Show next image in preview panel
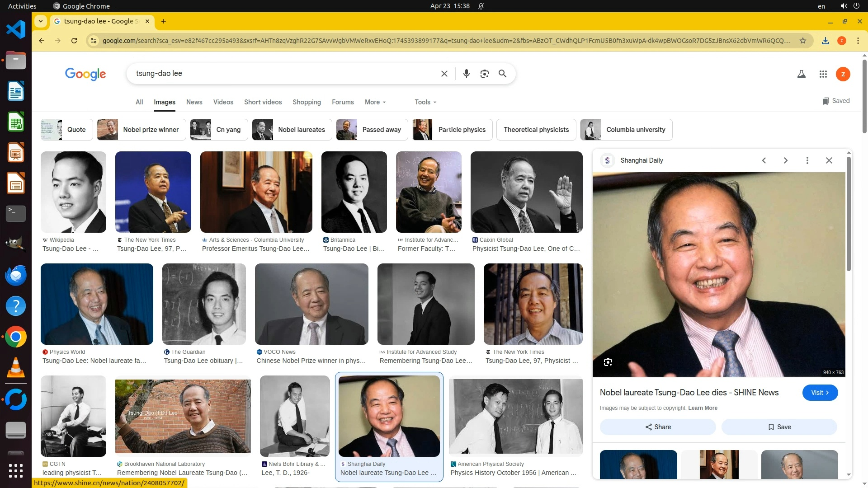 (785, 160)
